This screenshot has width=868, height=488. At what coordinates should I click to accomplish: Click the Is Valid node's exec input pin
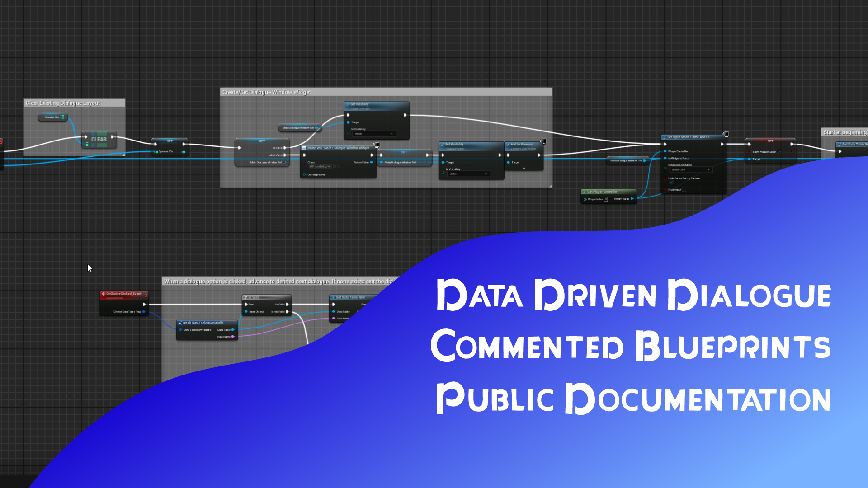(x=246, y=305)
